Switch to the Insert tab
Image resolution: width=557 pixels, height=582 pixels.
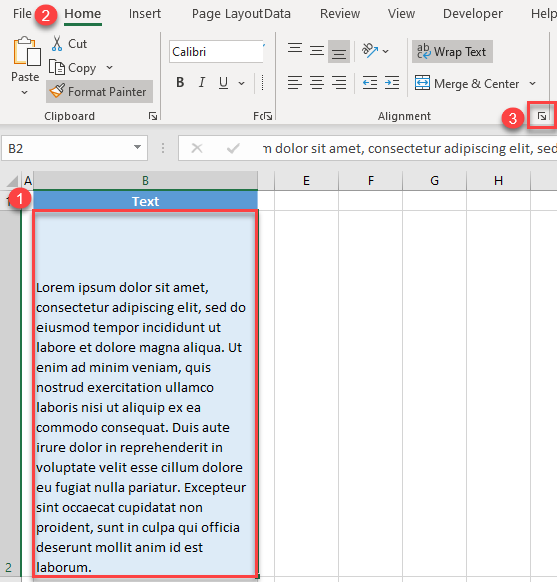tap(145, 14)
